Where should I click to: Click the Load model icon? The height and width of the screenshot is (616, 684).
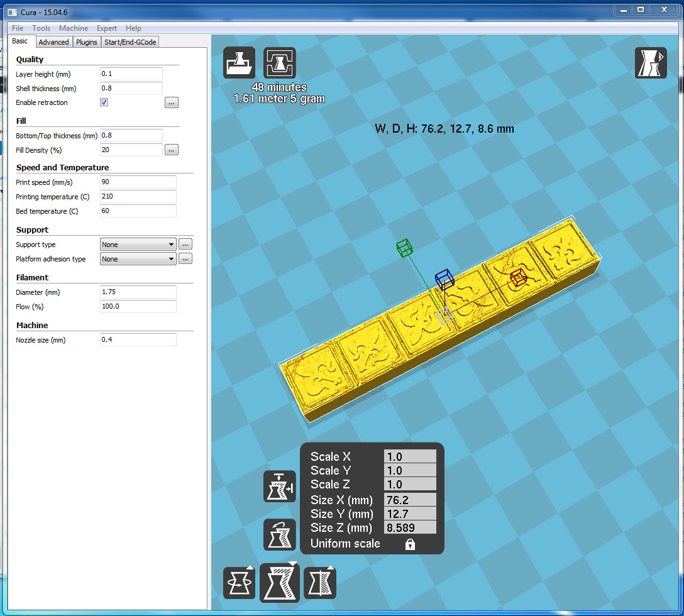point(240,63)
